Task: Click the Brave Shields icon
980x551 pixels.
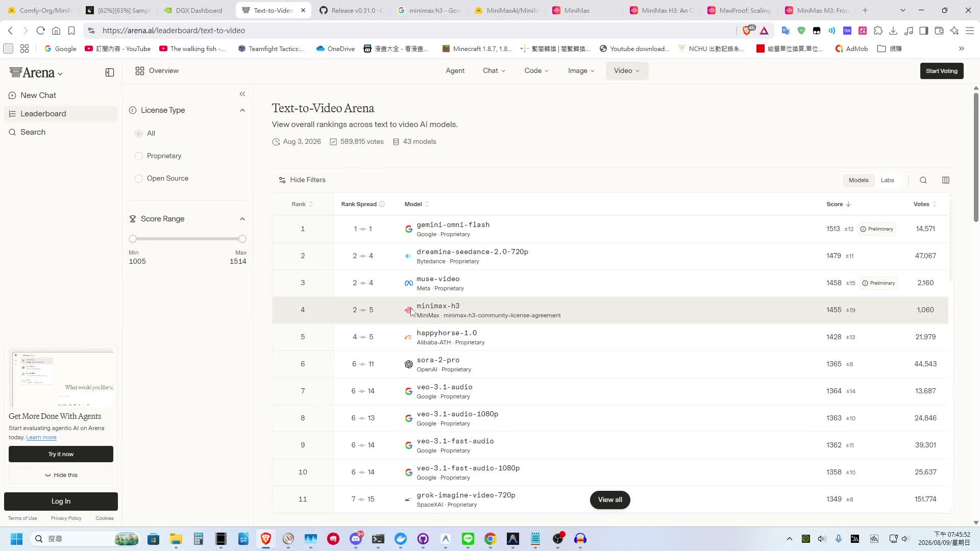Action: (748, 30)
